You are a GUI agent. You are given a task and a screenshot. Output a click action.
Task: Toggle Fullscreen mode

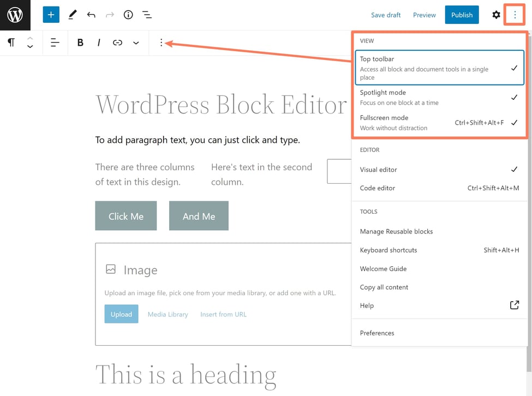pyautogui.click(x=439, y=122)
